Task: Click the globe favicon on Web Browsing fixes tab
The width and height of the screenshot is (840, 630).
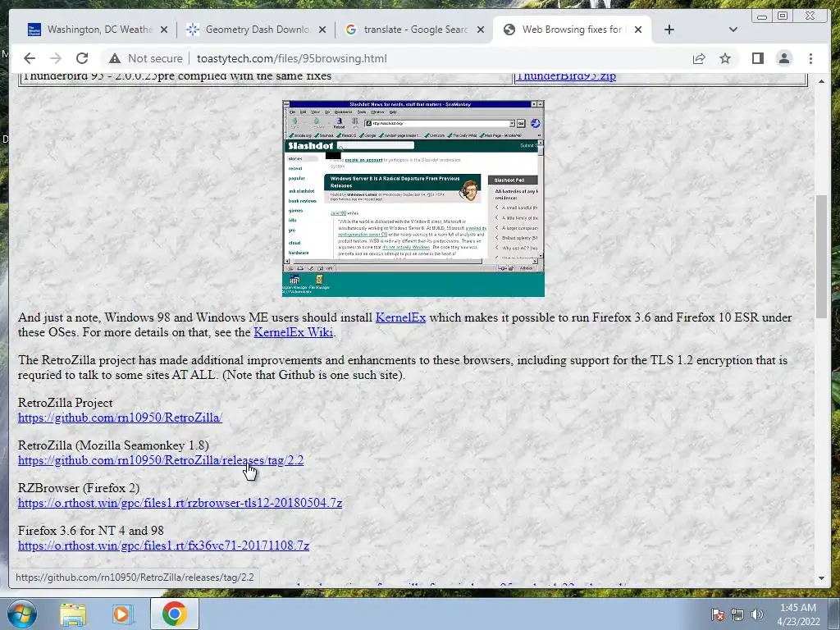Action: (509, 30)
